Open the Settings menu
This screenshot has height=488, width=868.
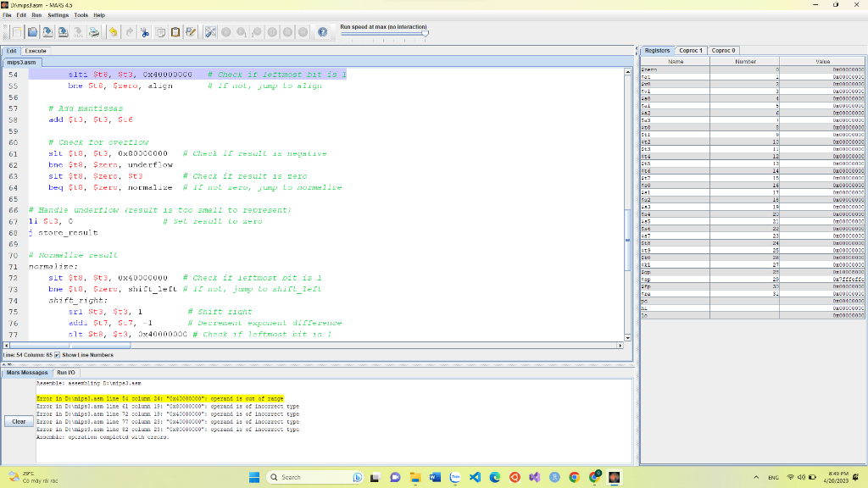pos(58,15)
